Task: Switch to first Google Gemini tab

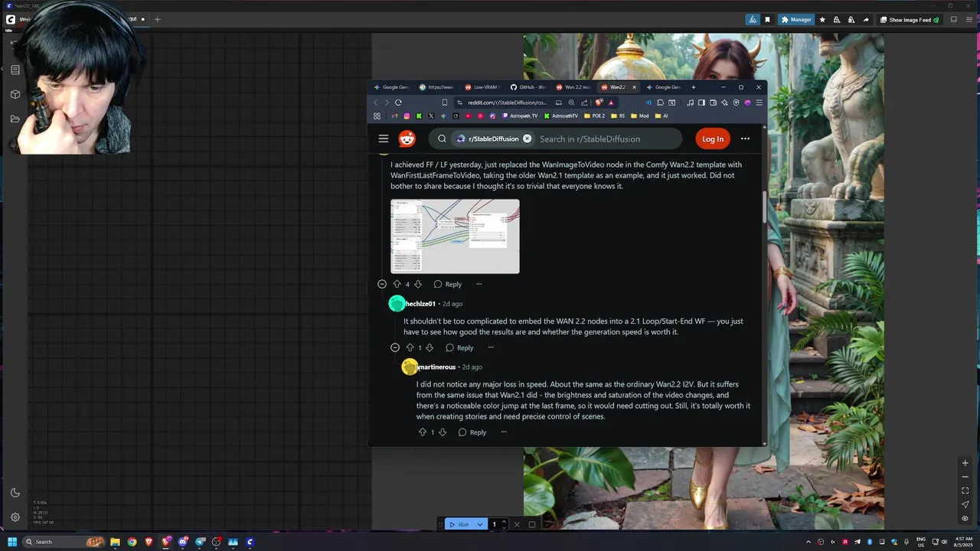Action: click(392, 87)
